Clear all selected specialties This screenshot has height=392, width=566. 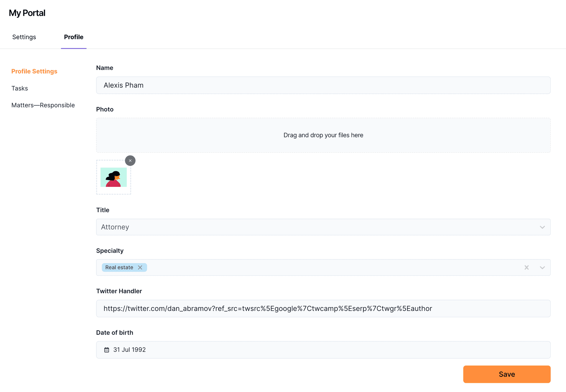526,267
